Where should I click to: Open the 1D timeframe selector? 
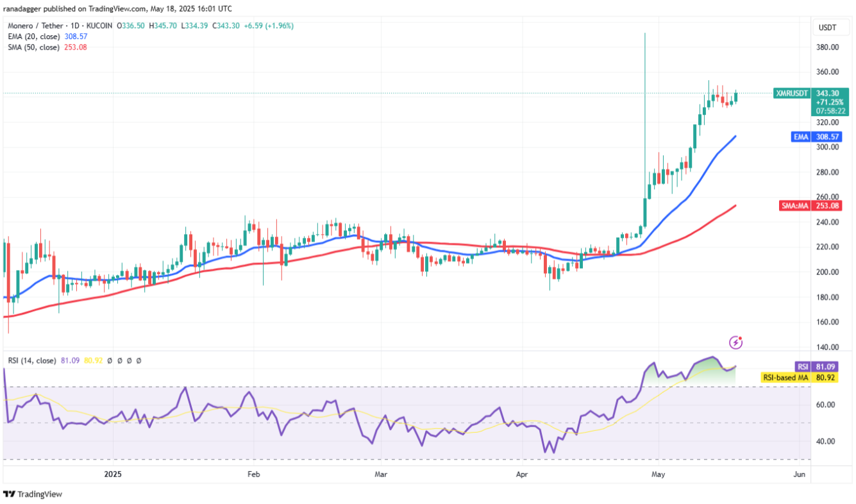pyautogui.click(x=74, y=26)
